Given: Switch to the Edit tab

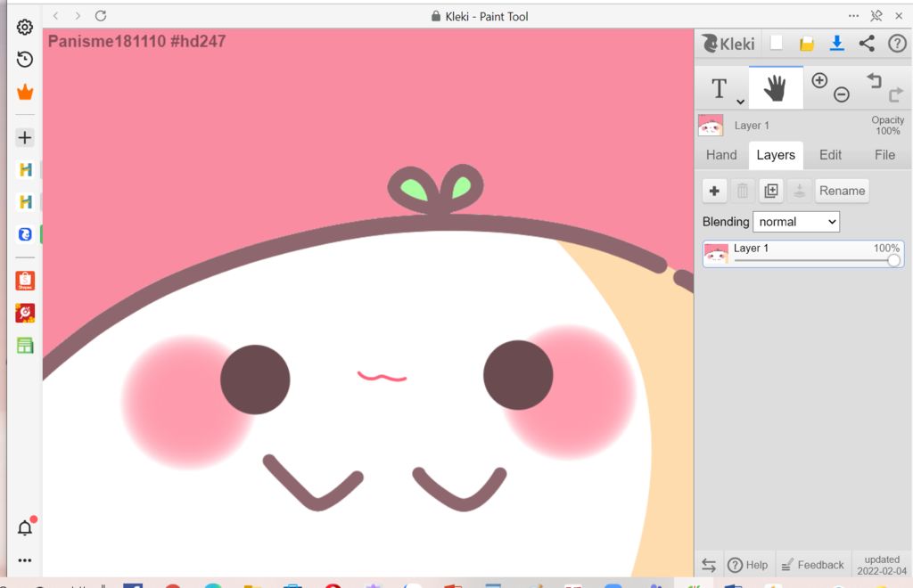Looking at the screenshot, I should pyautogui.click(x=830, y=155).
